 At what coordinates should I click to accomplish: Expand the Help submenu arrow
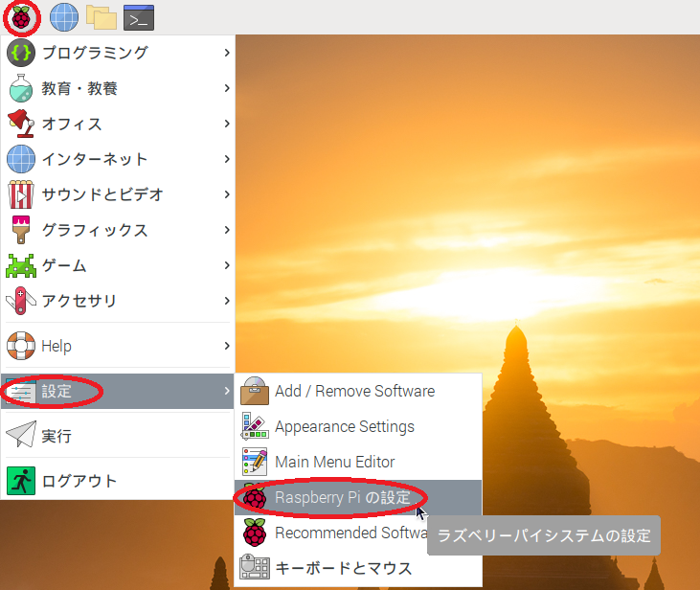click(x=227, y=346)
